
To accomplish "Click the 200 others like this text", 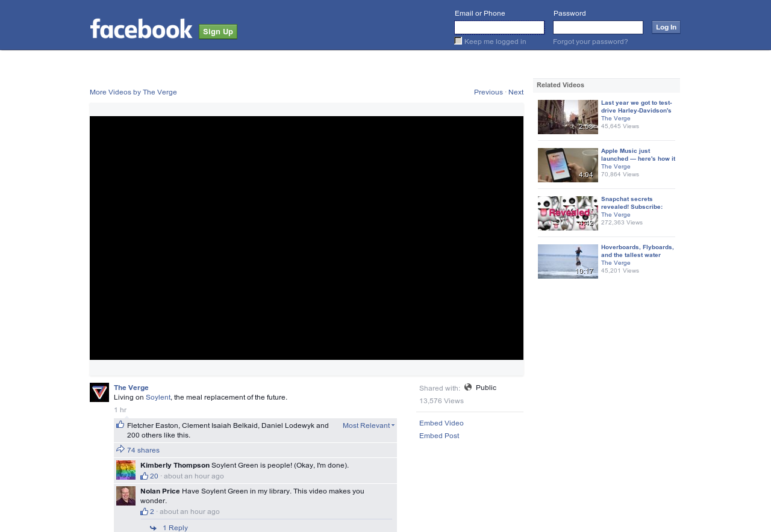I will [x=158, y=435].
